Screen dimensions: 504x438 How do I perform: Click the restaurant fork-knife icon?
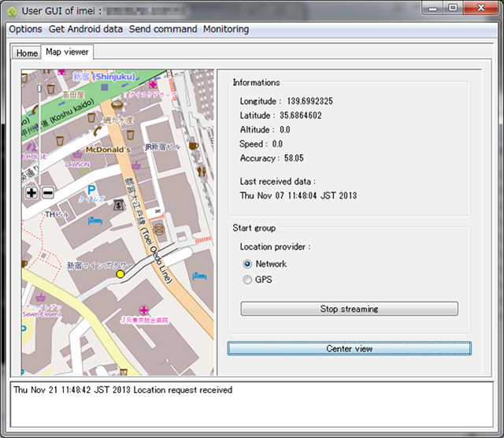pos(202,171)
